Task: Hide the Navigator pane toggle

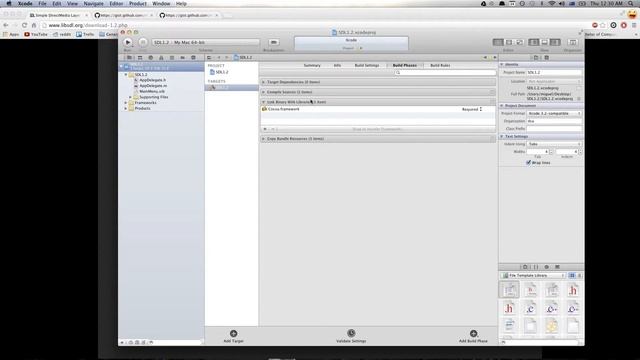Action: (x=533, y=42)
